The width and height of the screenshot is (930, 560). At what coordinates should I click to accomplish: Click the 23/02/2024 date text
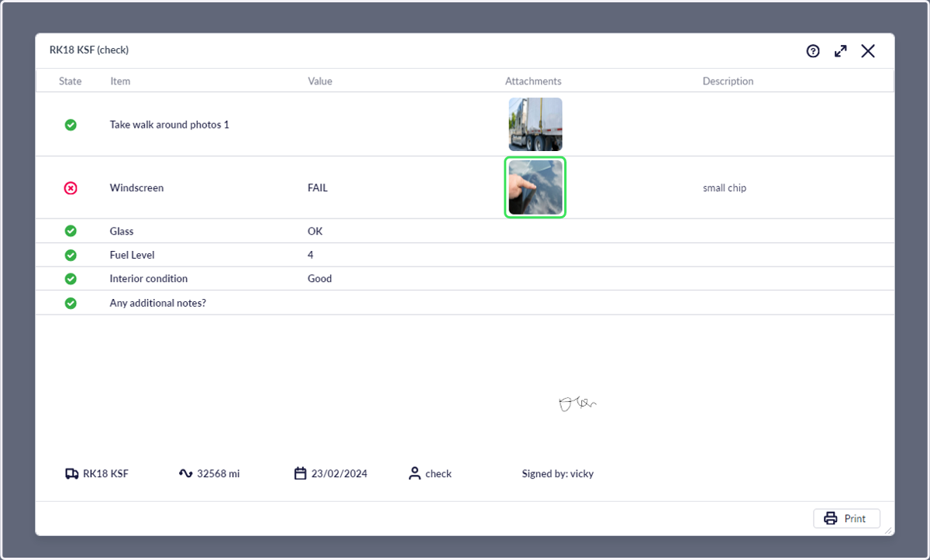tap(339, 473)
